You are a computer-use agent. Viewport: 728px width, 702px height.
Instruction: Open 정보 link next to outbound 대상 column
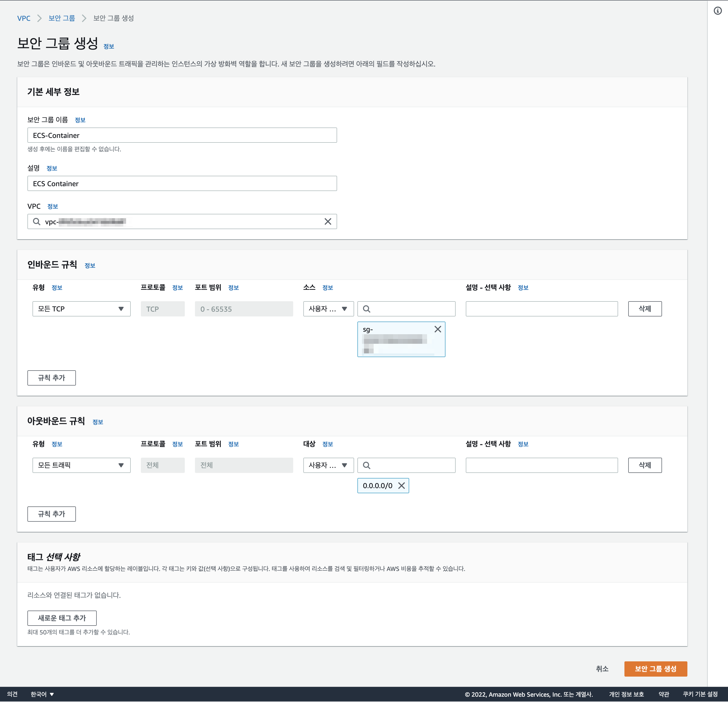point(328,444)
